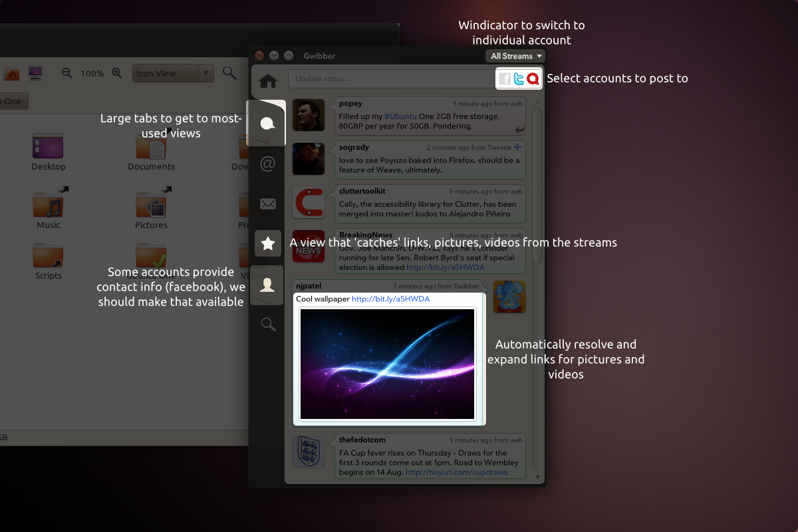Screen dimensions: 798x532
Task: Toggle the red Q account for posting
Action: pyautogui.click(x=533, y=79)
